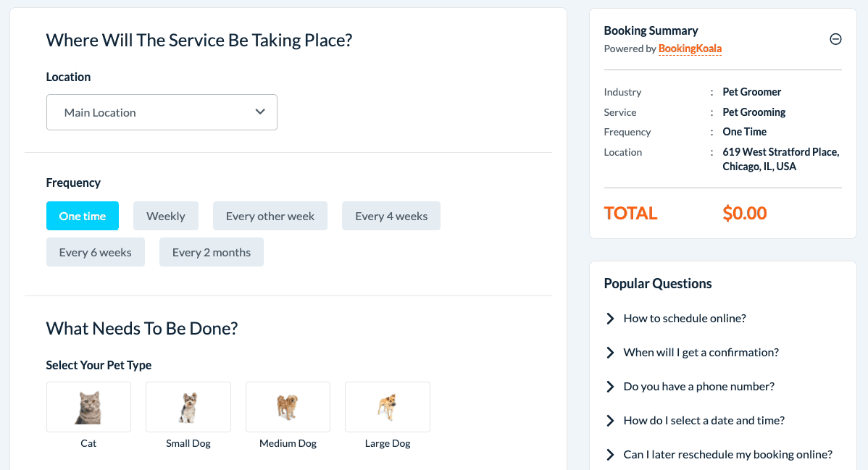Click chevron beside How to schedule online
Screen dimensions: 868x470
pos(610,319)
